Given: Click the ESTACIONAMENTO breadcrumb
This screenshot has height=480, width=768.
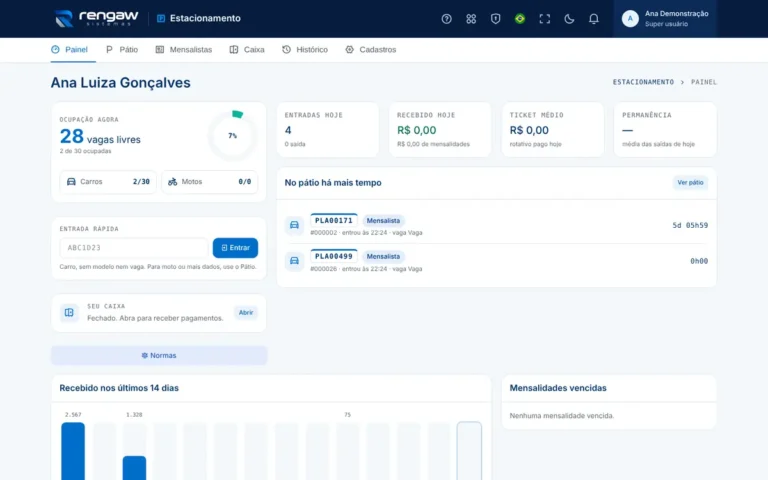Looking at the screenshot, I should 643,82.
